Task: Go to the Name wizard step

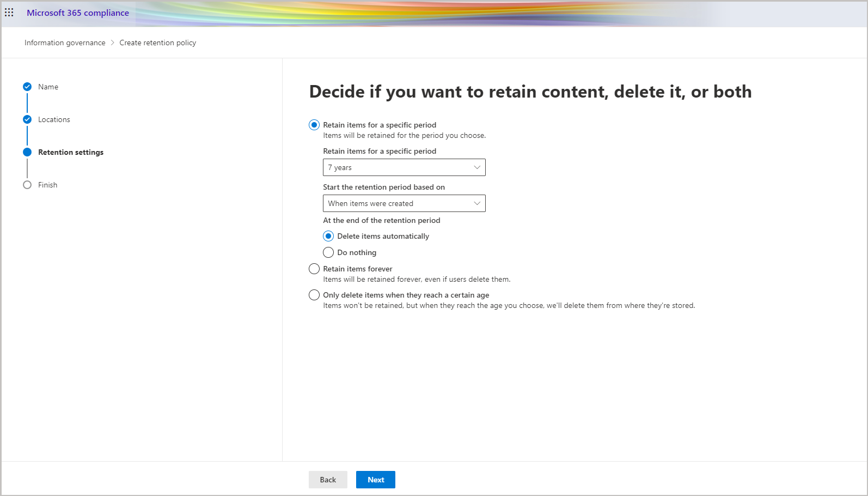Action: coord(48,87)
